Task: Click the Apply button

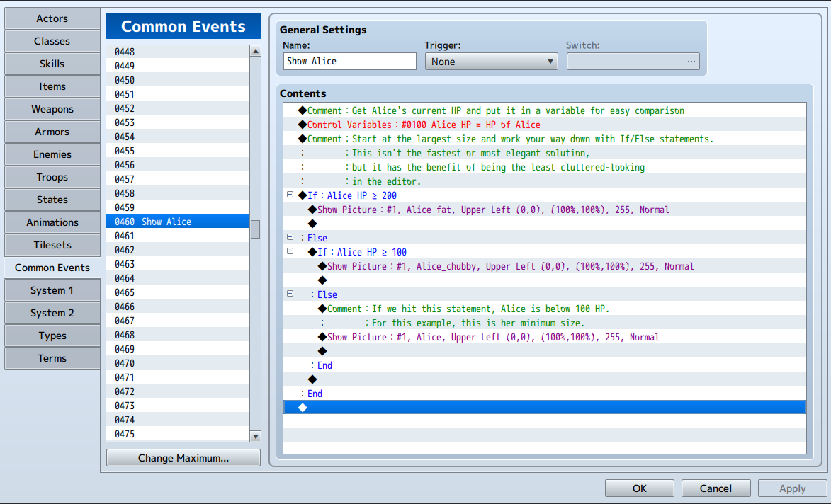Action: (792, 488)
